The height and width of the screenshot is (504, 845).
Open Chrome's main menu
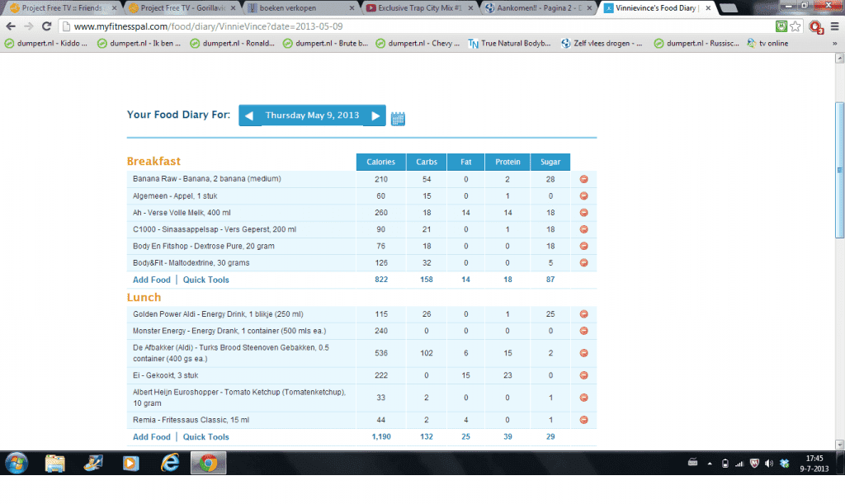click(833, 26)
